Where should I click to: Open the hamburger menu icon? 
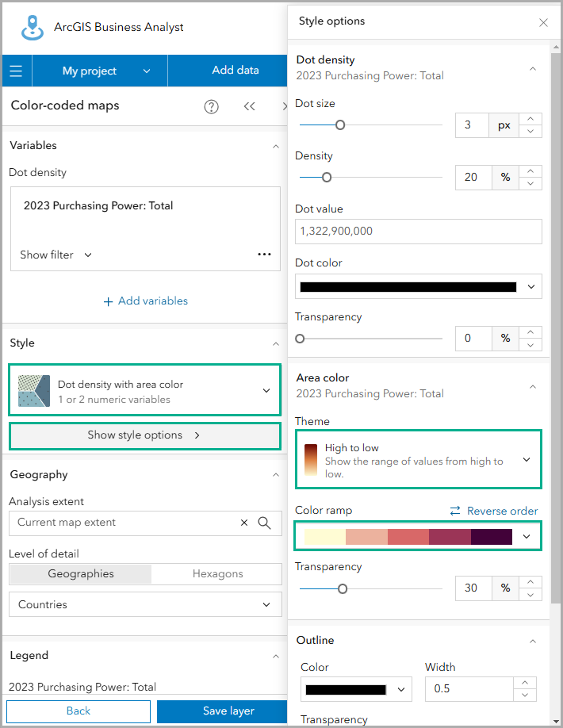pos(16,71)
